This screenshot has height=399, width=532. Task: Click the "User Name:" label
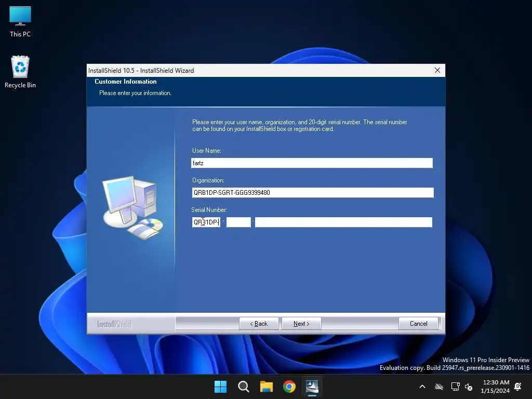click(x=207, y=151)
